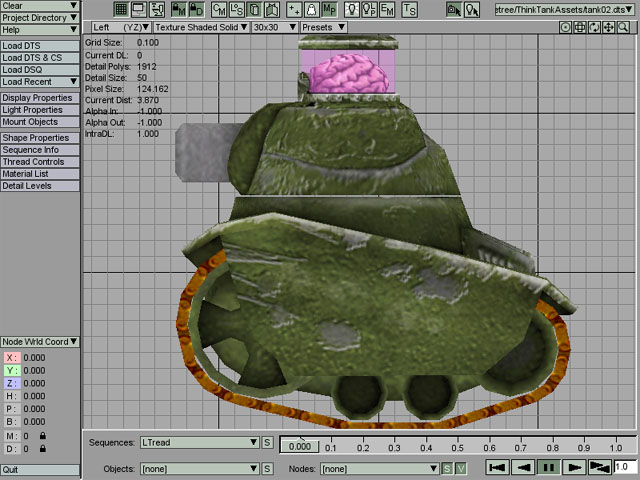Open the Left (YZ) view dropdown
640x480 pixels.
(x=120, y=27)
